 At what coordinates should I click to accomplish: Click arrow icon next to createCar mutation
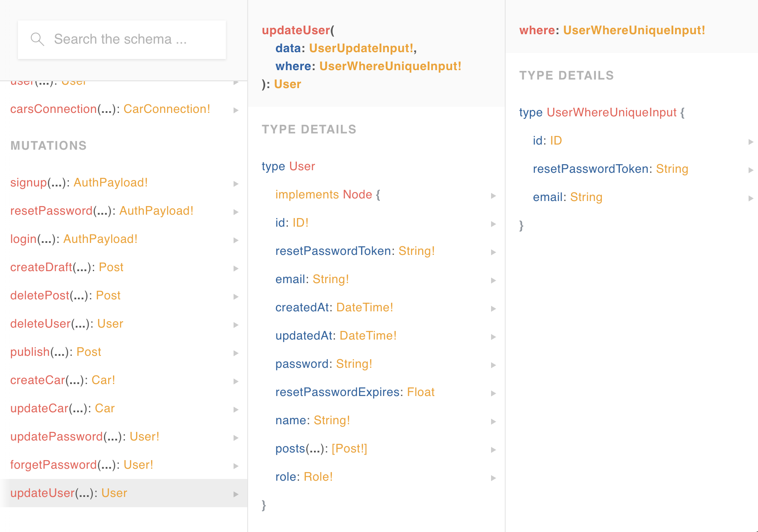[x=236, y=381]
